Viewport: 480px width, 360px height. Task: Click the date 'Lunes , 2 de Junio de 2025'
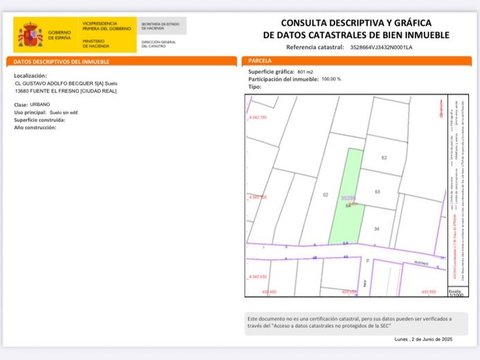(x=423, y=339)
